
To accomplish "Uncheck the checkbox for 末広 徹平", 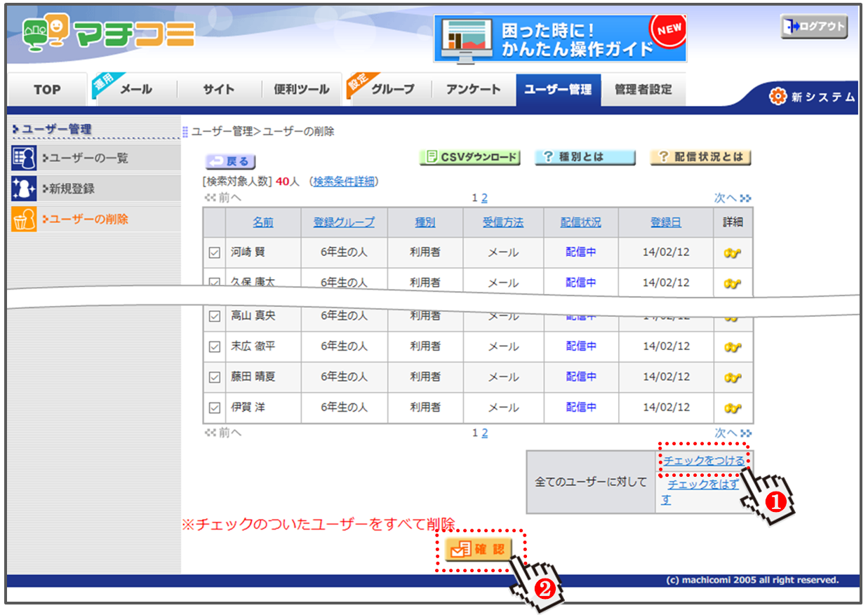I will point(215,346).
